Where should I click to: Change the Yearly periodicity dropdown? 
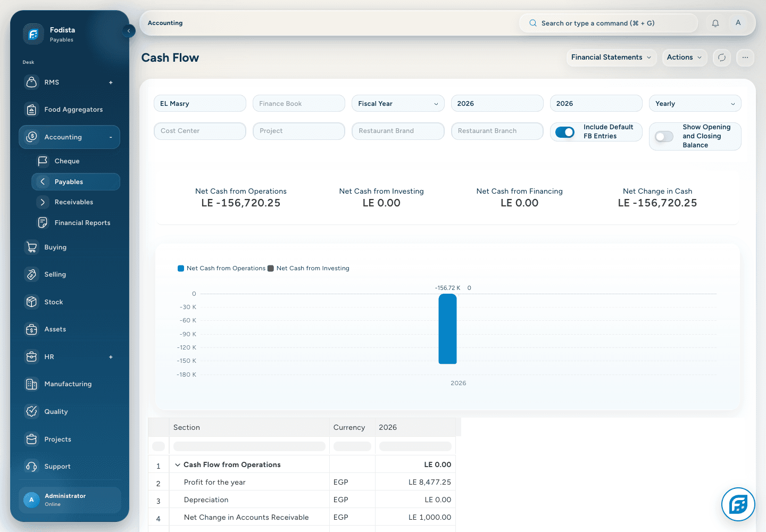pos(695,103)
